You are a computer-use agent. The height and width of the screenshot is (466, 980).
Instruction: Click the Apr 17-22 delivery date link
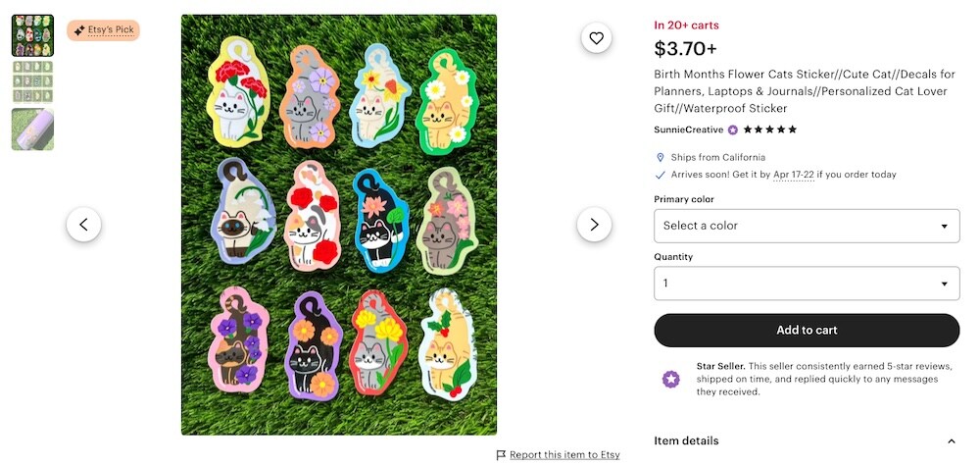[x=794, y=175]
